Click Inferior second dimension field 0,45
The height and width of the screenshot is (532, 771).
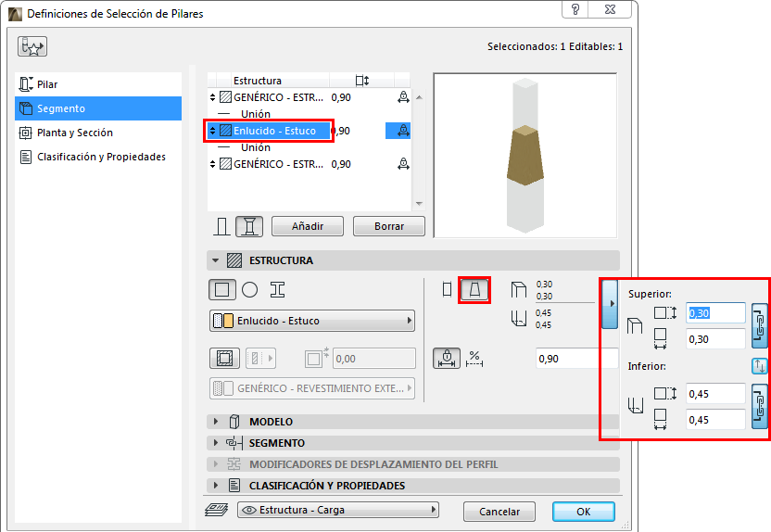tap(716, 420)
